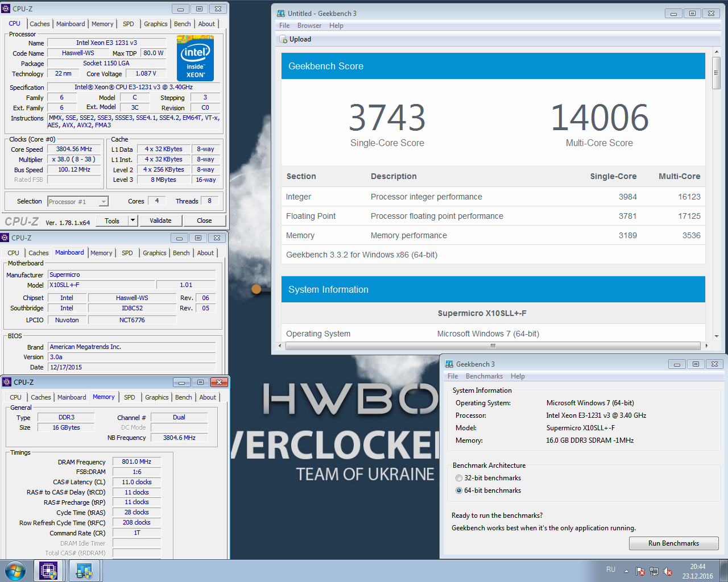Click Intel Xeon E3 1231 v3 name field
728x582 pixels.
107,43
